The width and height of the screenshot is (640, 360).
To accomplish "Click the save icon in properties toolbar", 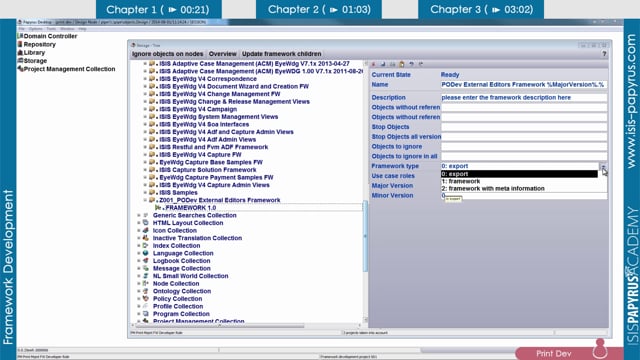I will (x=383, y=64).
